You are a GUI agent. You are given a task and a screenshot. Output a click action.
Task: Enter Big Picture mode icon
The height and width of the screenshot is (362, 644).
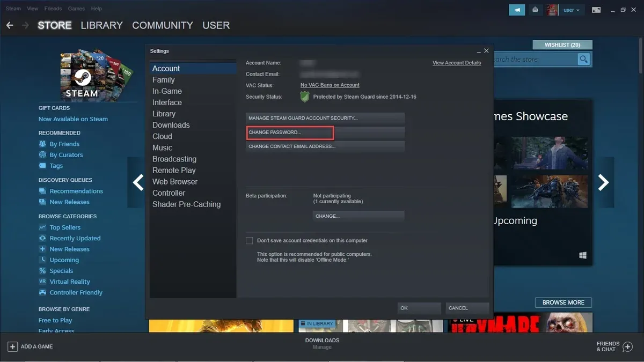point(596,10)
